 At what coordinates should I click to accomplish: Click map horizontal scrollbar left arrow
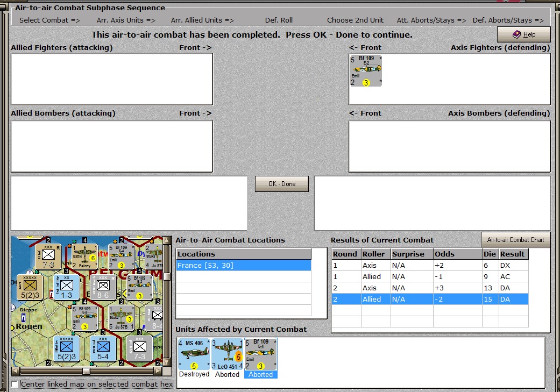(16, 371)
